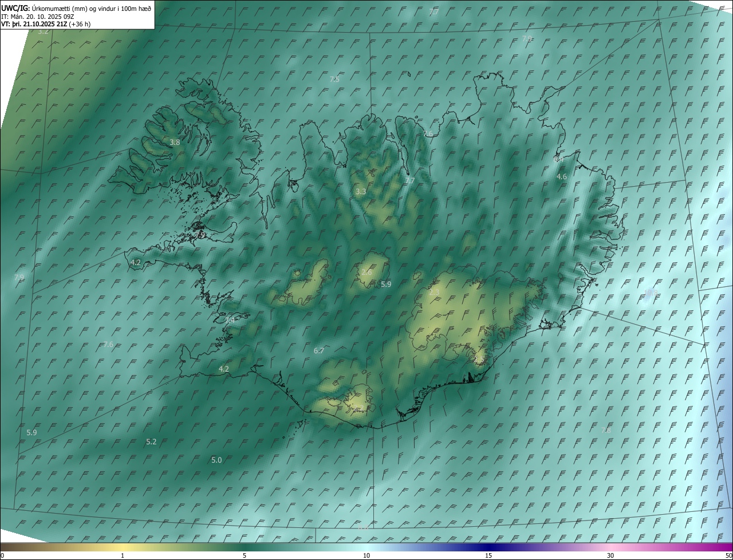Click legend tick label '15'
The height and width of the screenshot is (560, 733).
488,555
